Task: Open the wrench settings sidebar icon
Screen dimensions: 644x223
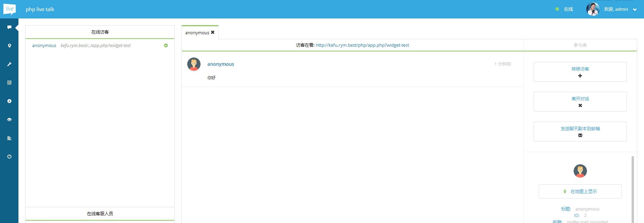Action: [x=9, y=64]
